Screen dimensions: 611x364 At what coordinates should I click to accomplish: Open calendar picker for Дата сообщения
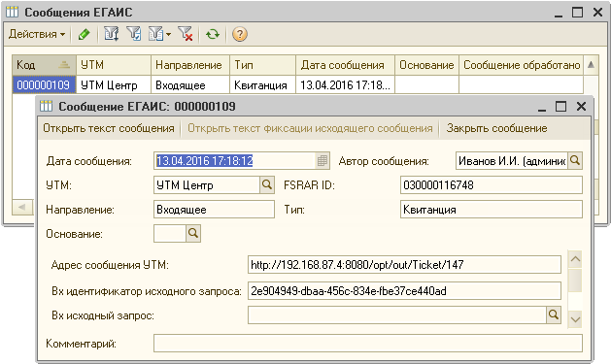tap(322, 160)
